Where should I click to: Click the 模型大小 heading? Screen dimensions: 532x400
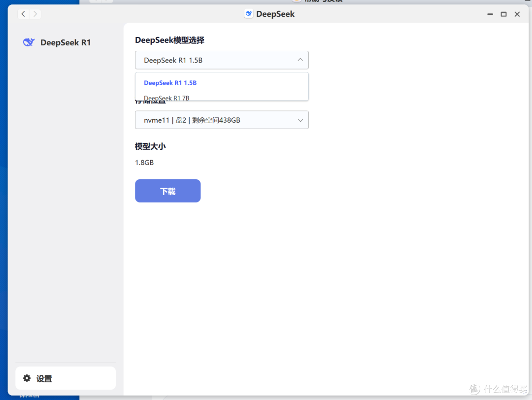[150, 147]
